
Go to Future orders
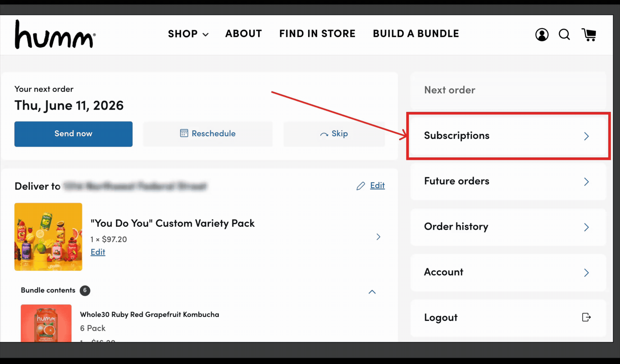tap(508, 181)
